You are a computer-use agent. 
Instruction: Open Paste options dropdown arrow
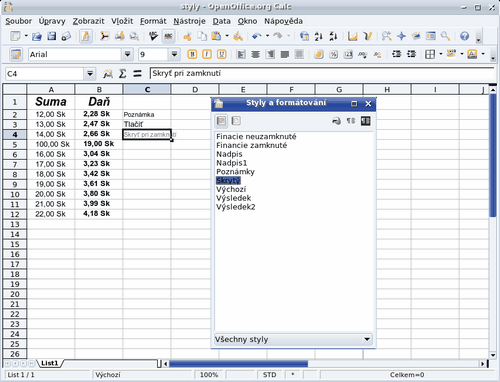click(227, 36)
